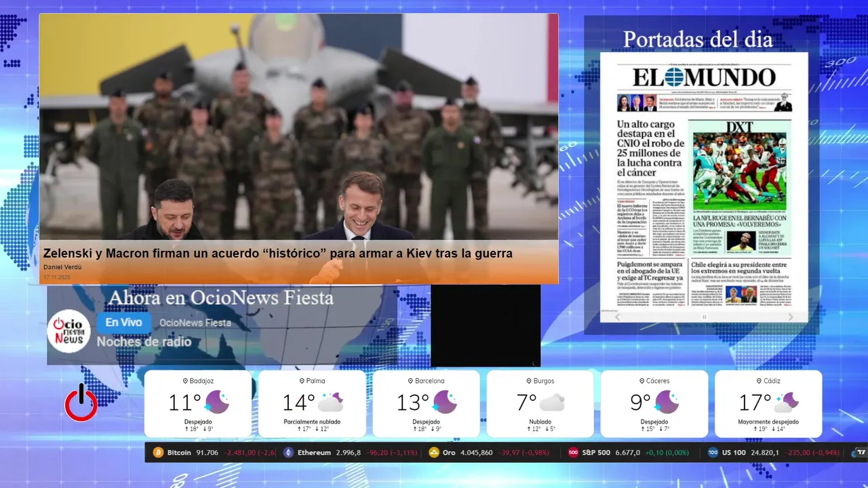
Task: Click US 100 value 24.820,1
Action: click(x=766, y=453)
